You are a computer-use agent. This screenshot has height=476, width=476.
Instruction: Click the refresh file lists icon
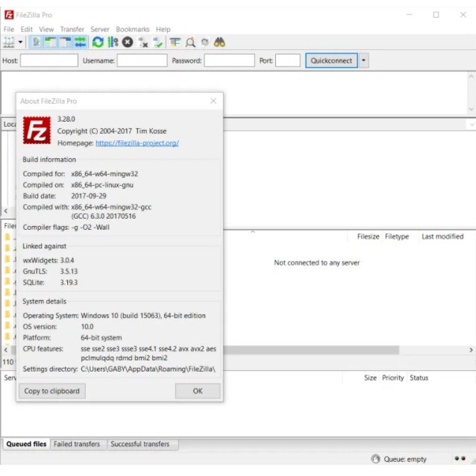(x=98, y=43)
